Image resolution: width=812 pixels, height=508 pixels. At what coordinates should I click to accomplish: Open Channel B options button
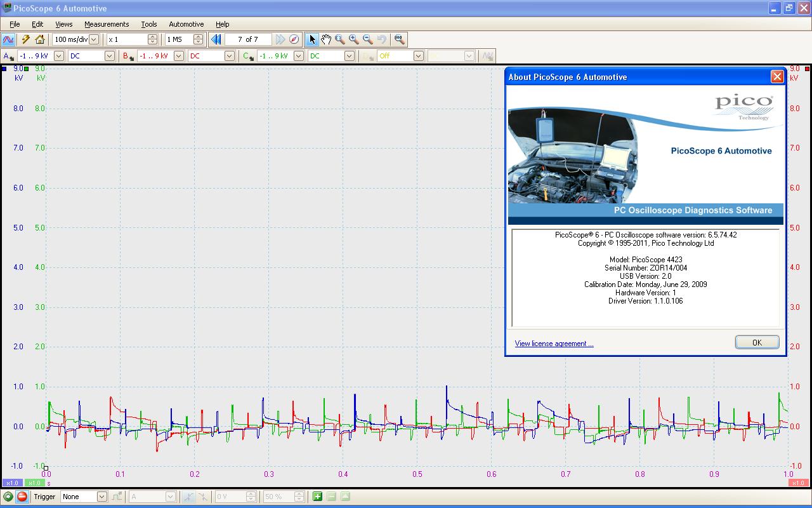pyautogui.click(x=128, y=56)
